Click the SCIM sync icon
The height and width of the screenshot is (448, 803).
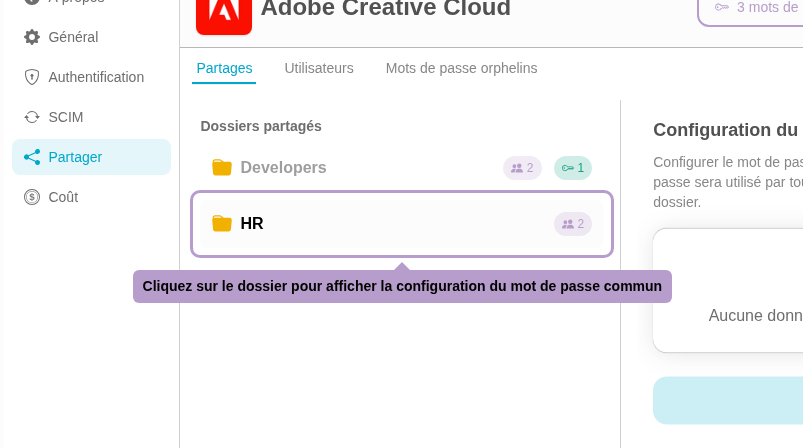[x=32, y=117]
